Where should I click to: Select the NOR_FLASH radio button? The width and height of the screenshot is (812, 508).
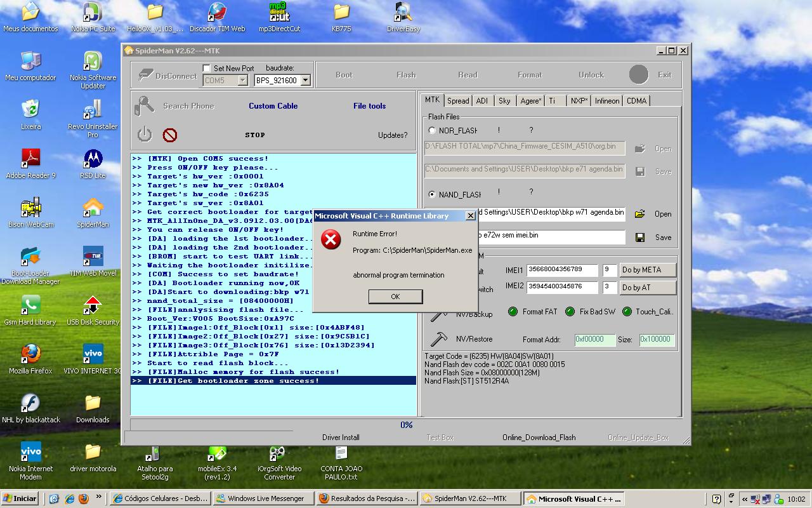click(432, 131)
